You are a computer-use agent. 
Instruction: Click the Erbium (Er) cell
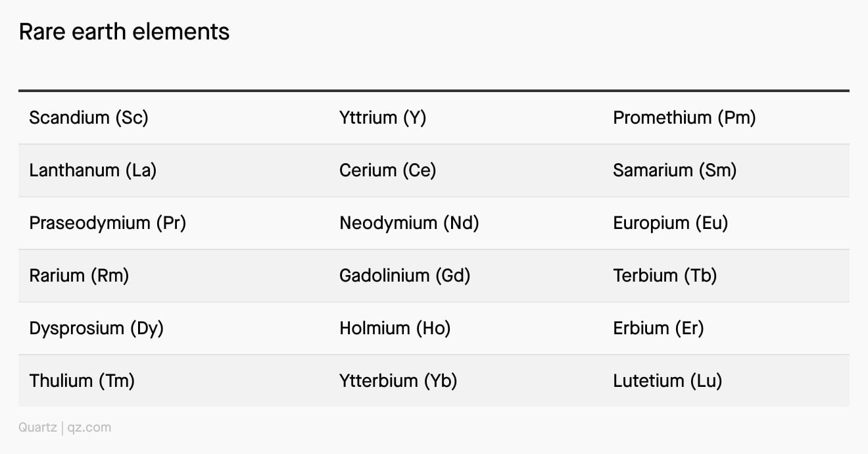click(658, 328)
